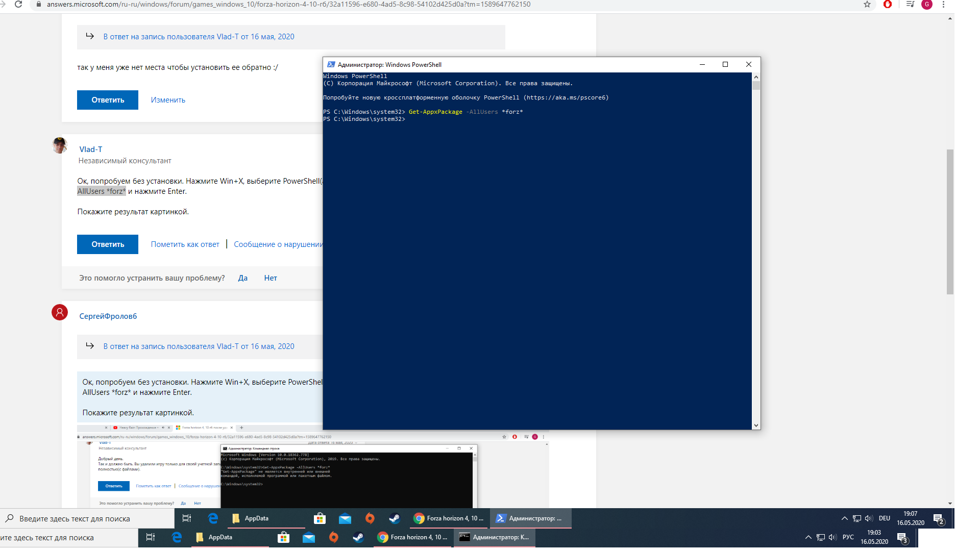Image resolution: width=980 pixels, height=551 pixels.
Task: Launch Edge from the 19:03 taskbar
Action: (177, 537)
